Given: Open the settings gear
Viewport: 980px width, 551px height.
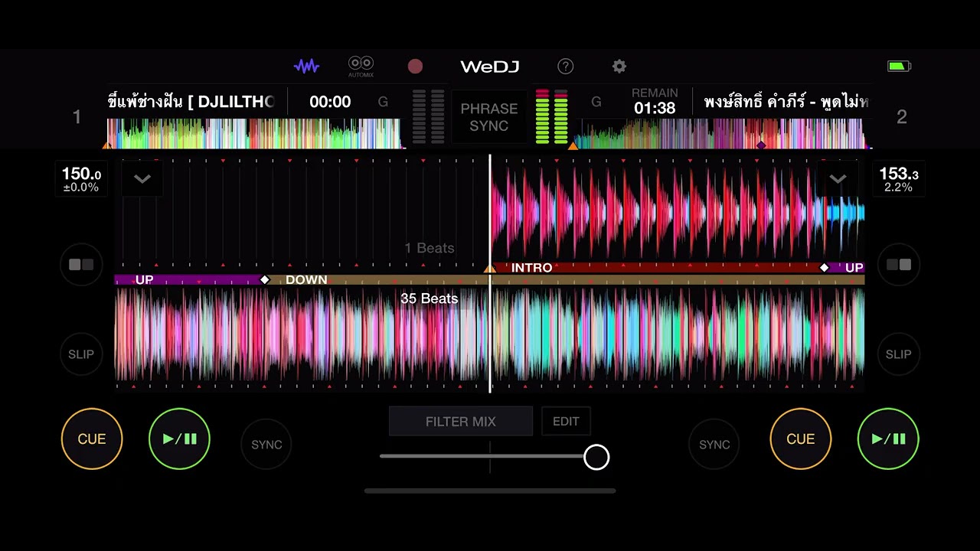Looking at the screenshot, I should point(619,67).
